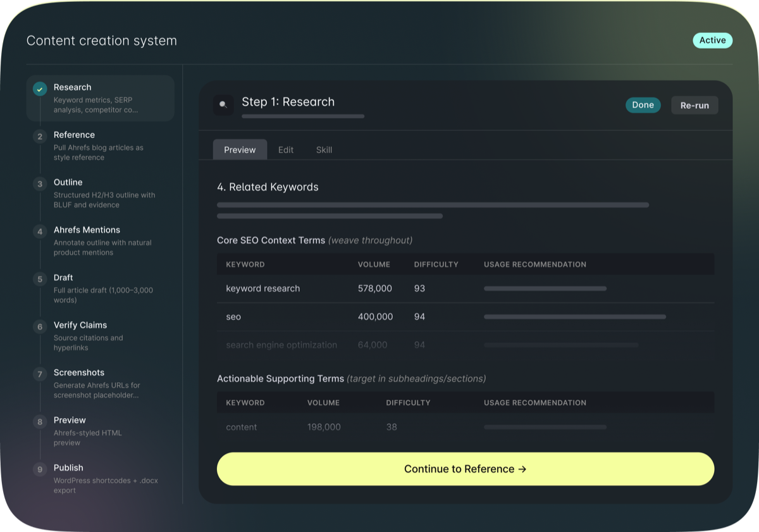Click the 'content' keyword cell
The height and width of the screenshot is (532, 759).
click(x=242, y=427)
